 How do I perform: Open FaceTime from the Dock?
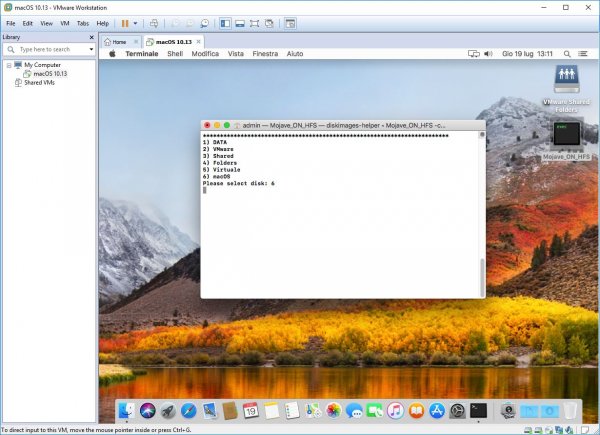pos(375,411)
